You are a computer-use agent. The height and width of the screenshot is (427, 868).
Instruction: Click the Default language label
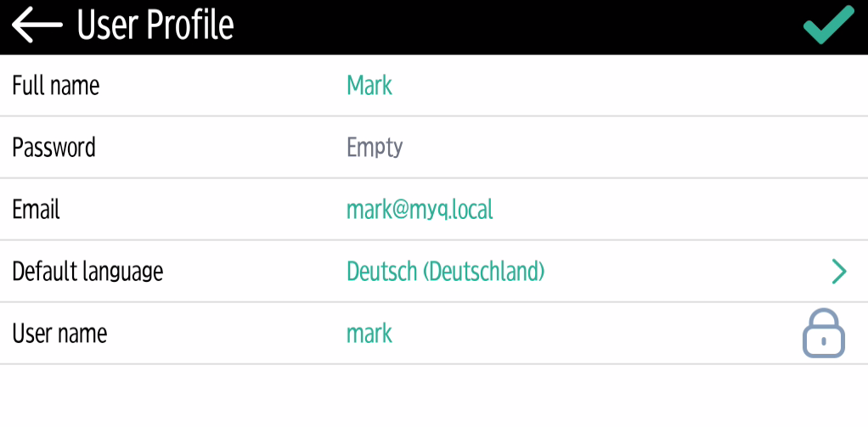click(87, 272)
